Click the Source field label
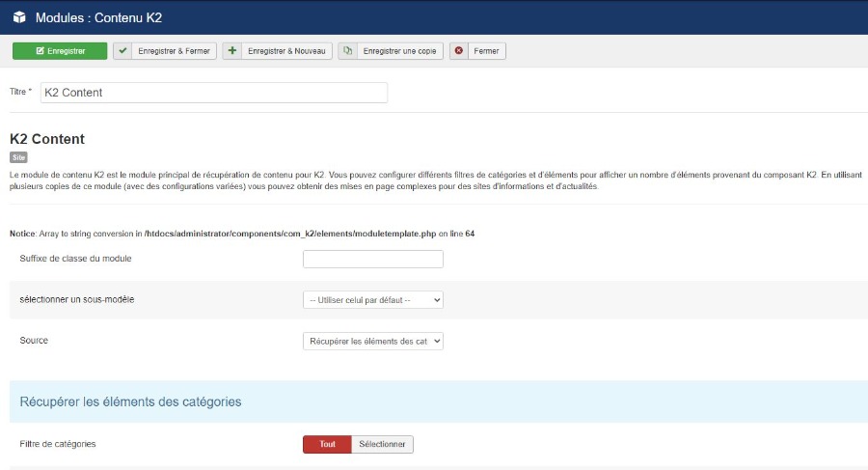Screen dimensions: 868x470 (34, 341)
